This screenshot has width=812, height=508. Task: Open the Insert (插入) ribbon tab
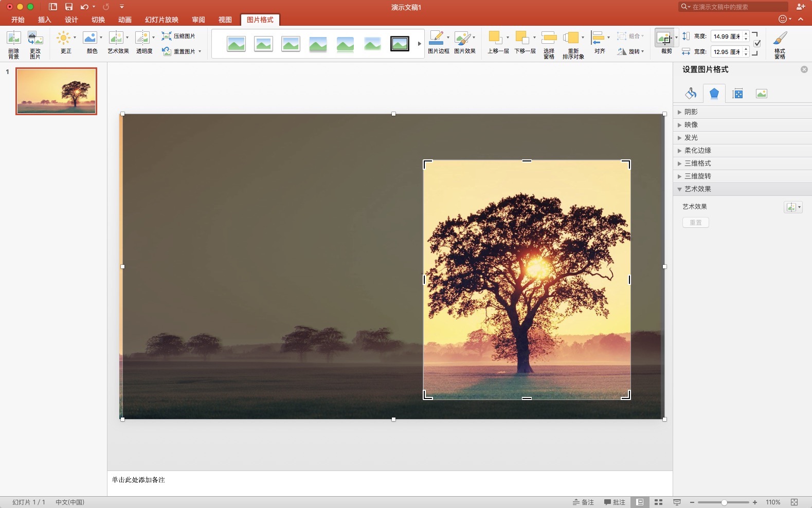[x=45, y=20]
